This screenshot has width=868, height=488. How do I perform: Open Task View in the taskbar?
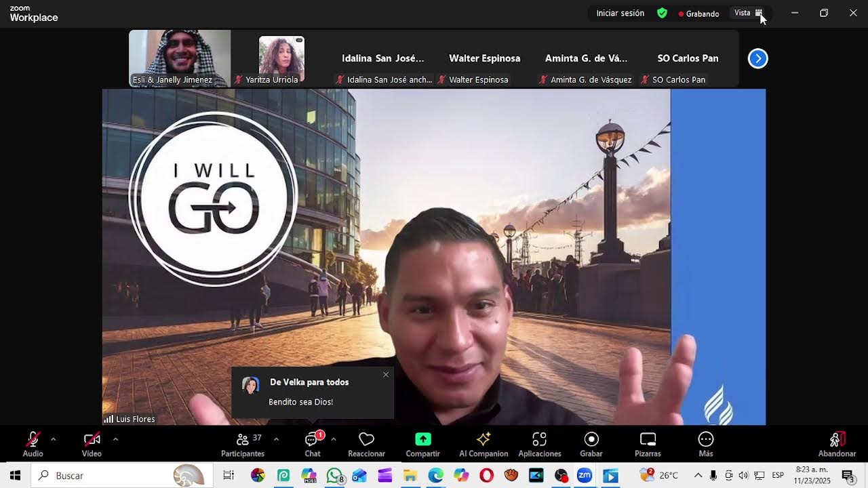coord(229,476)
